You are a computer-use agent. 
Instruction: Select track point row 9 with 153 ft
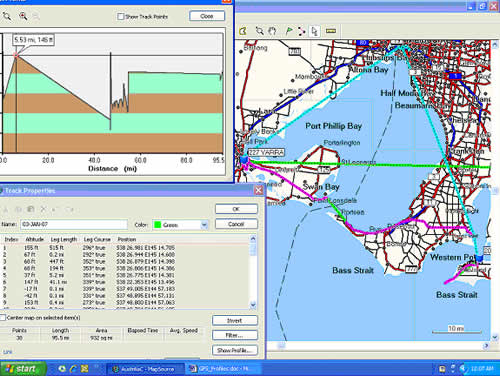pos(125,303)
